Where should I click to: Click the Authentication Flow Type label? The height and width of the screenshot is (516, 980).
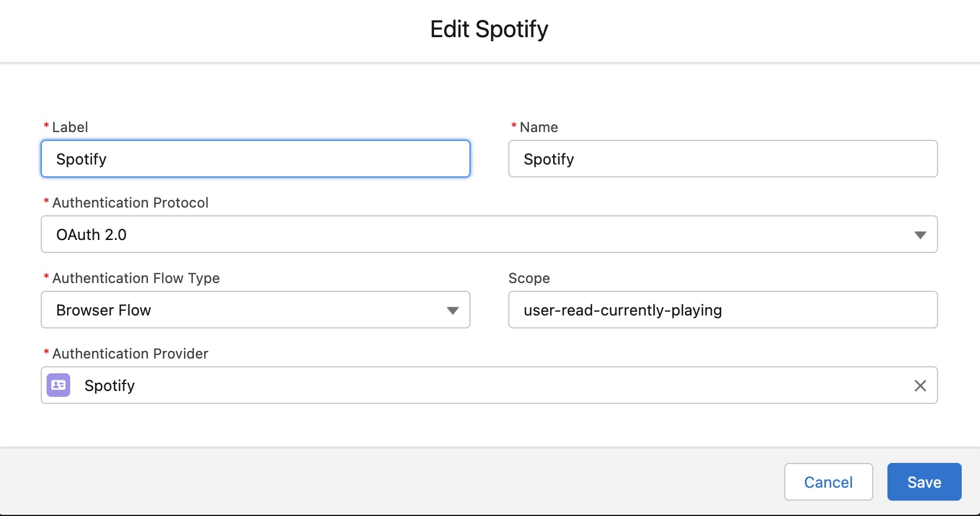[136, 278]
